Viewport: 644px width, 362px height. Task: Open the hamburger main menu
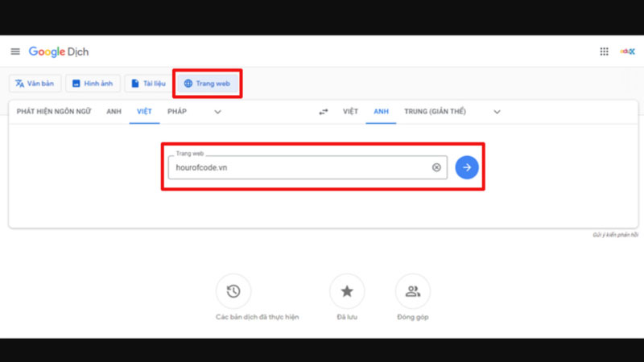[15, 51]
